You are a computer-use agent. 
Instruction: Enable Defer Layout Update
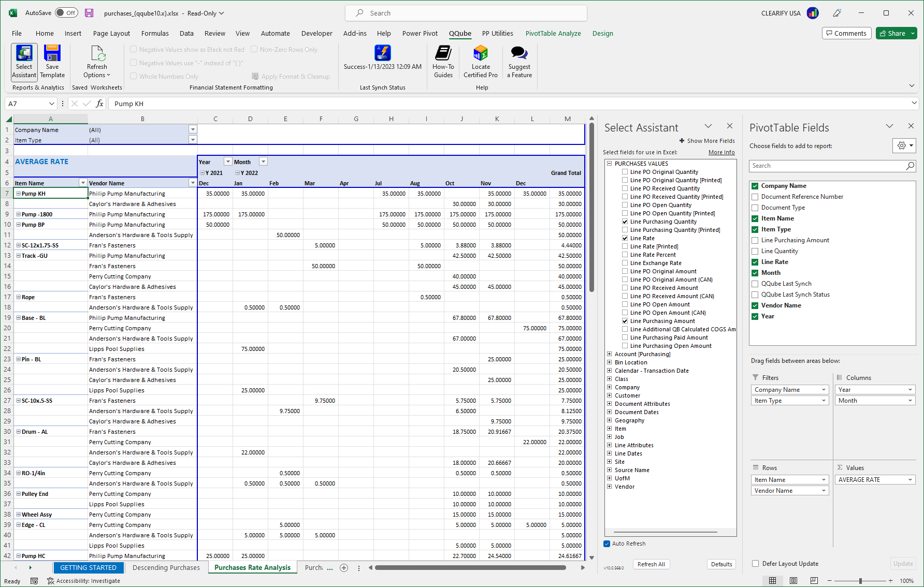click(755, 564)
